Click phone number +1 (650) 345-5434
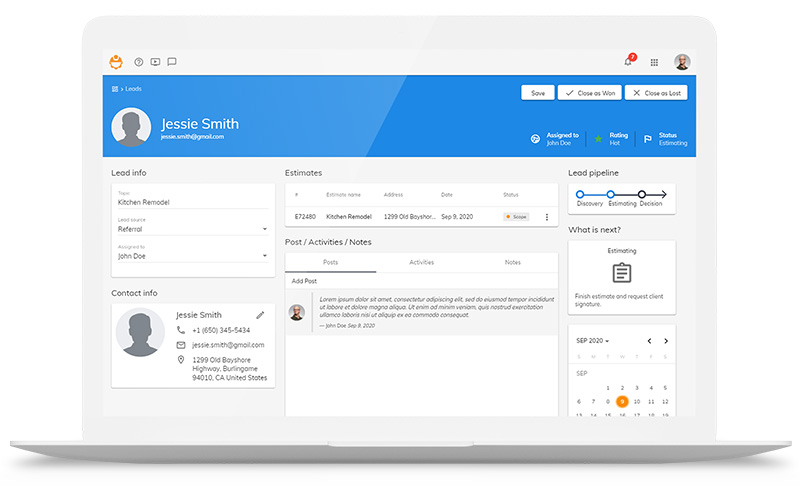The height and width of the screenshot is (500, 800). (x=221, y=330)
